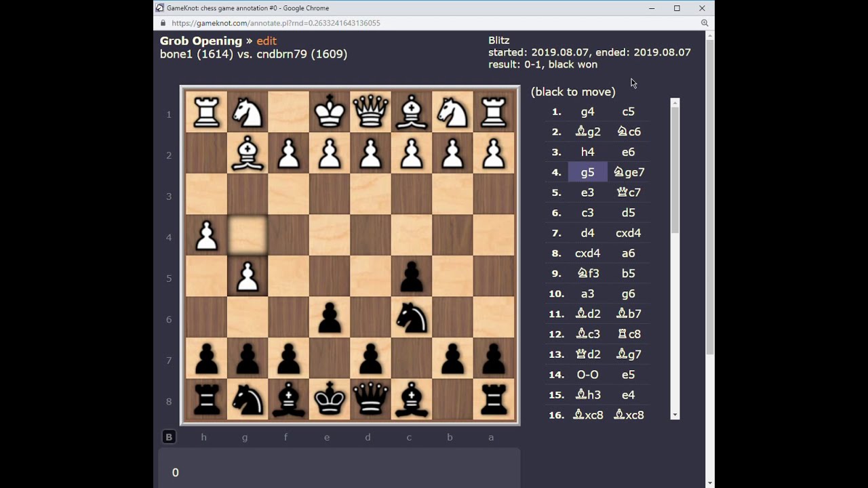Select the black rook on a8
Viewport: 868px width, 488px height.
(x=494, y=399)
